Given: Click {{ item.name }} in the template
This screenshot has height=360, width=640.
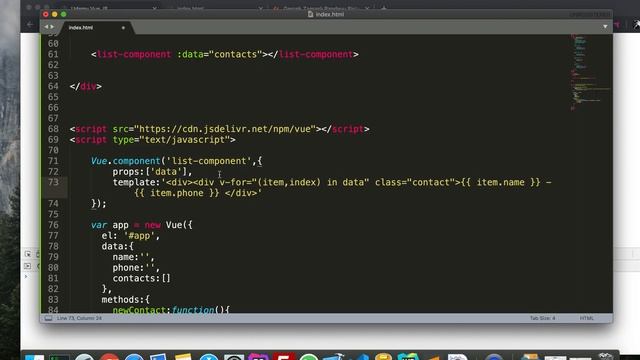Looking at the screenshot, I should (x=501, y=182).
